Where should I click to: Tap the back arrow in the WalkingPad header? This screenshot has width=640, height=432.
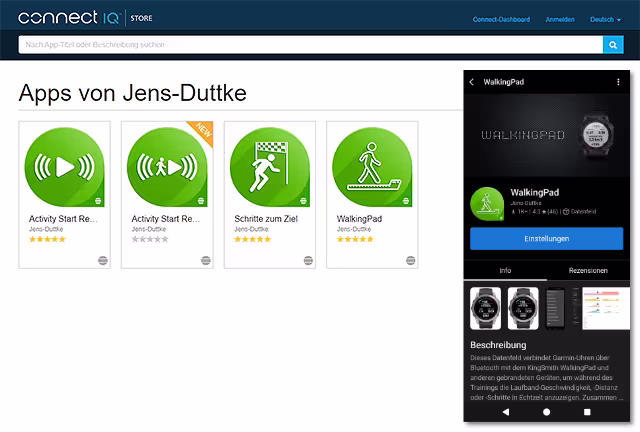pos(472,82)
